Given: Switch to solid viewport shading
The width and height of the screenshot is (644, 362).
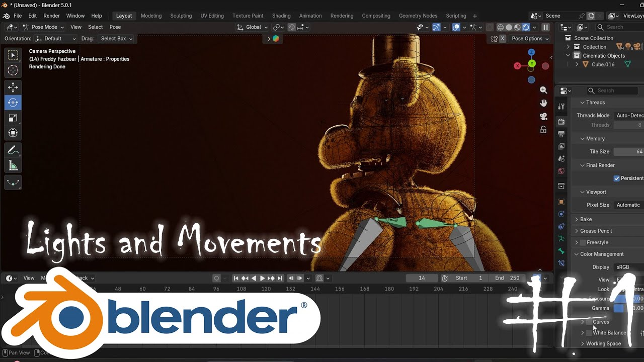Looking at the screenshot, I should click(x=509, y=27).
